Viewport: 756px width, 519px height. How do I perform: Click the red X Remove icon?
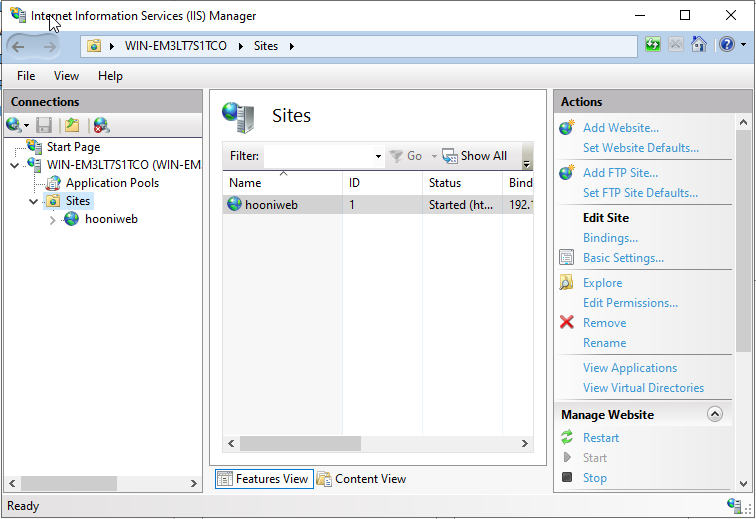[x=567, y=322]
